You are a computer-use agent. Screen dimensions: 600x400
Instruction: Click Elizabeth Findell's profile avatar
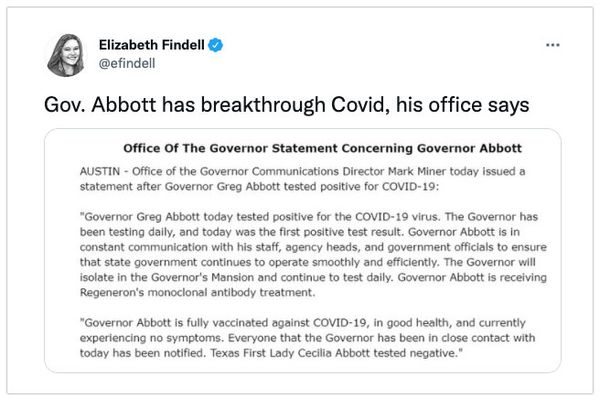coord(67,54)
